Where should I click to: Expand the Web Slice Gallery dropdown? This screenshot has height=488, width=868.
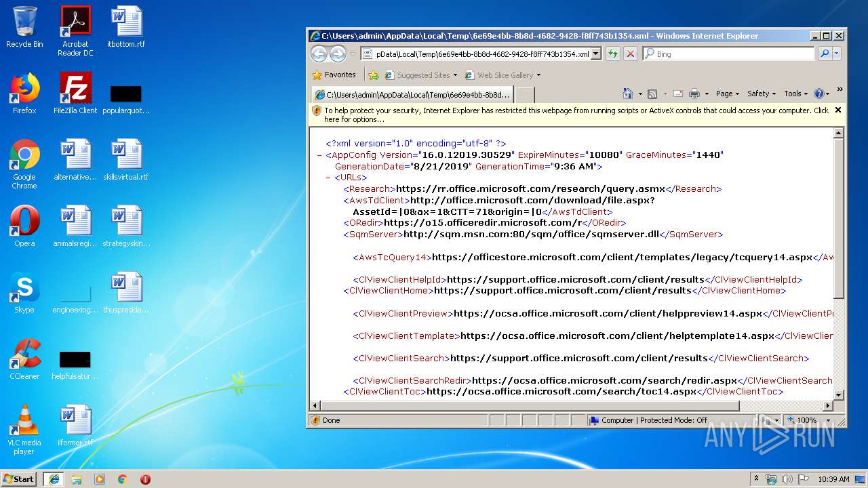pos(538,75)
